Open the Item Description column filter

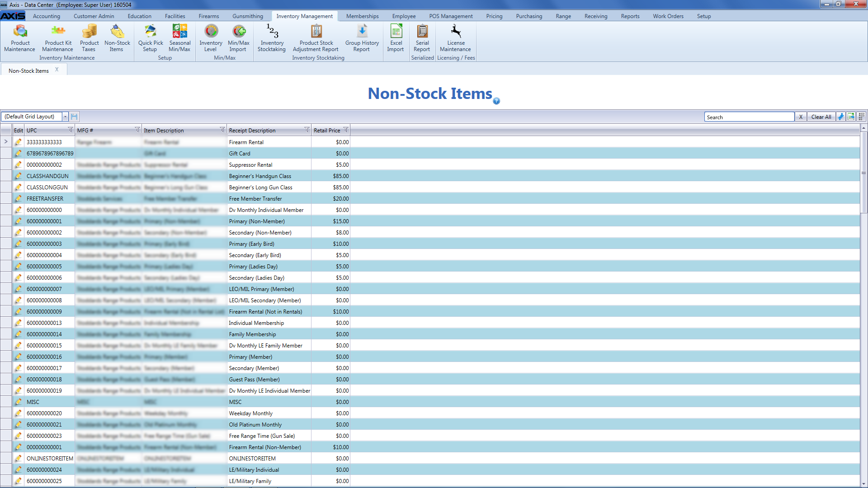(x=222, y=130)
